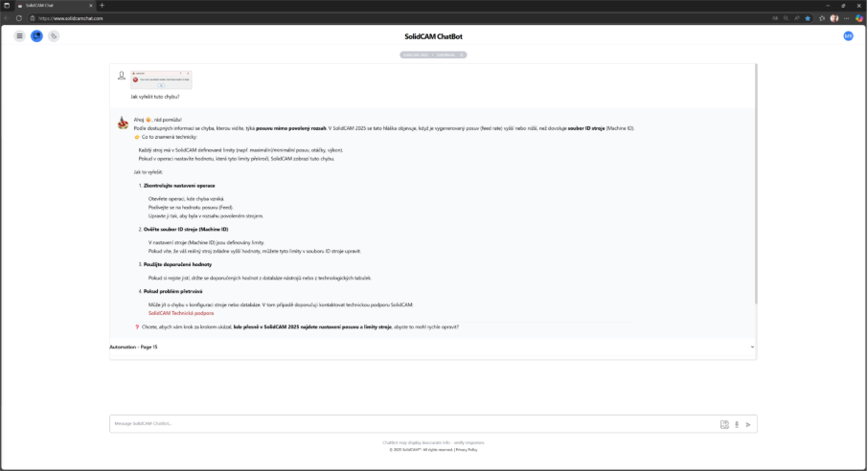Click the follow-up question starting 'Chcete, abych vám'

tap(300, 327)
